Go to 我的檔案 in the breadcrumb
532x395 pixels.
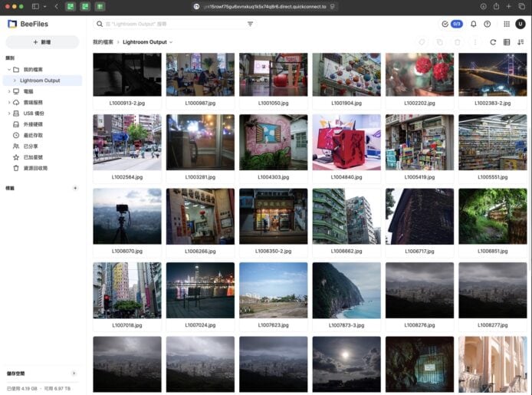pos(103,42)
